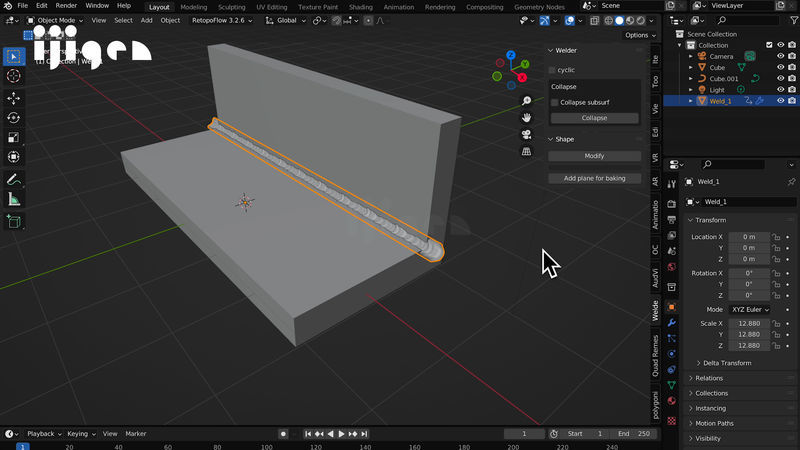The image size is (800, 450).
Task: Open the Object Mode dropdown
Action: coord(55,20)
